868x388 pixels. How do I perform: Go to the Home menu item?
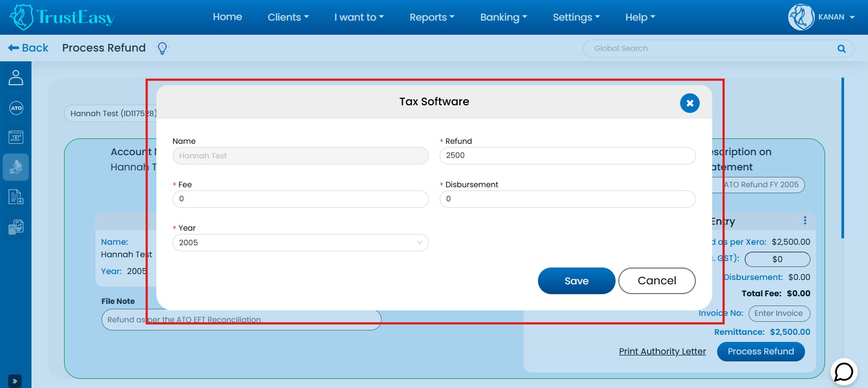tap(227, 17)
